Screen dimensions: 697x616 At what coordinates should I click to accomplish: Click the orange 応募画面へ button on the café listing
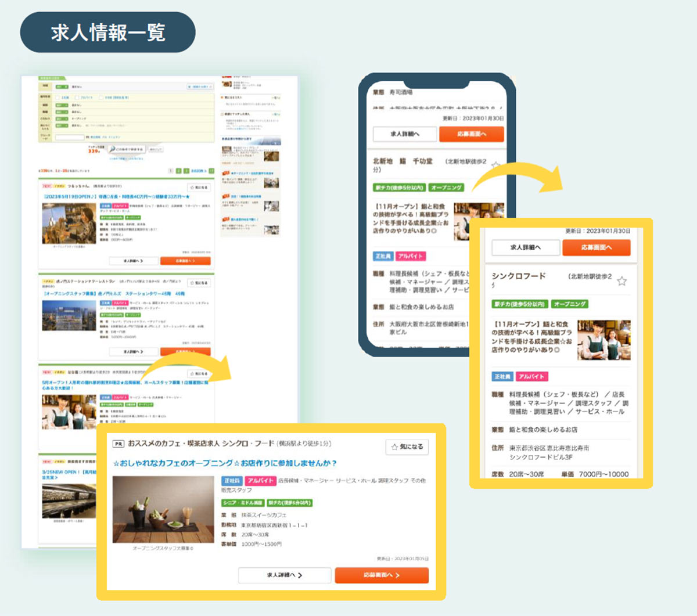point(382,575)
